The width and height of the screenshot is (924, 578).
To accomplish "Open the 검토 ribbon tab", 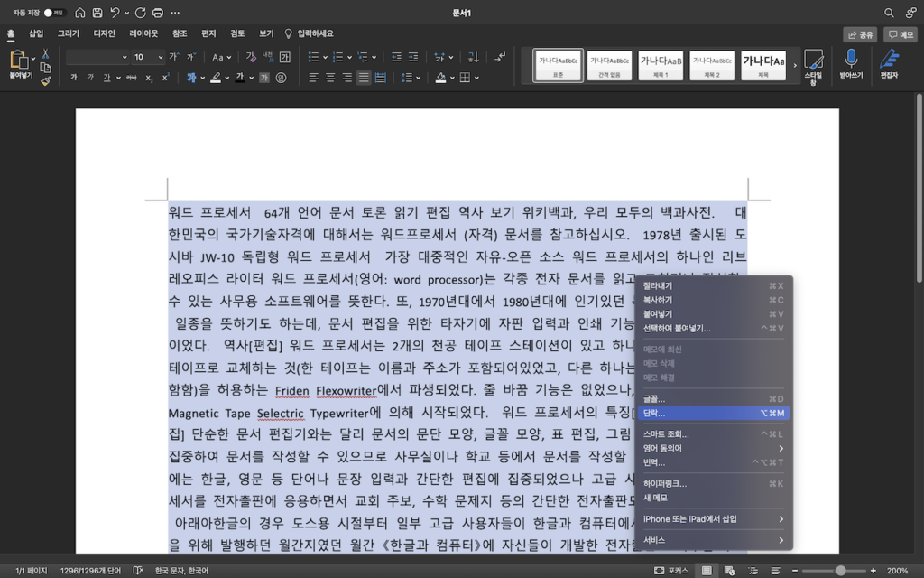I will 237,33.
